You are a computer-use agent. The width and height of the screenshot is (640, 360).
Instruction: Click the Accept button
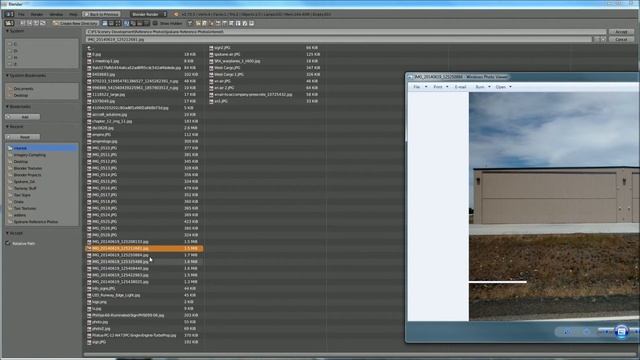click(621, 31)
